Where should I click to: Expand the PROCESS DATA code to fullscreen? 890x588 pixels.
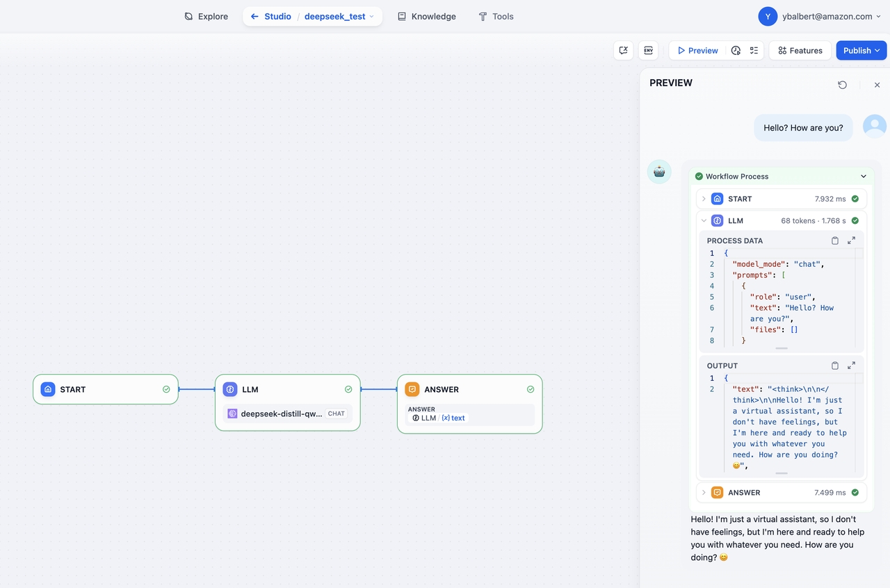click(851, 240)
